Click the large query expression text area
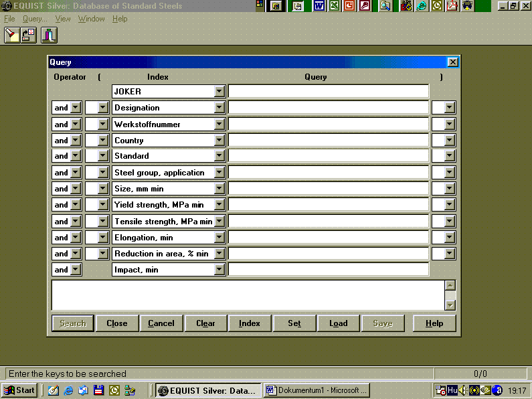 click(248, 295)
